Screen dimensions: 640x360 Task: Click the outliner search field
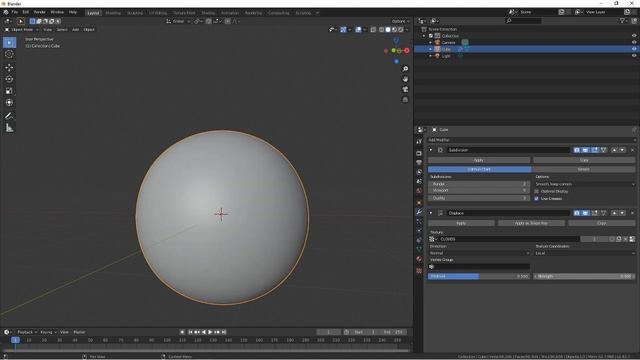click(x=523, y=21)
